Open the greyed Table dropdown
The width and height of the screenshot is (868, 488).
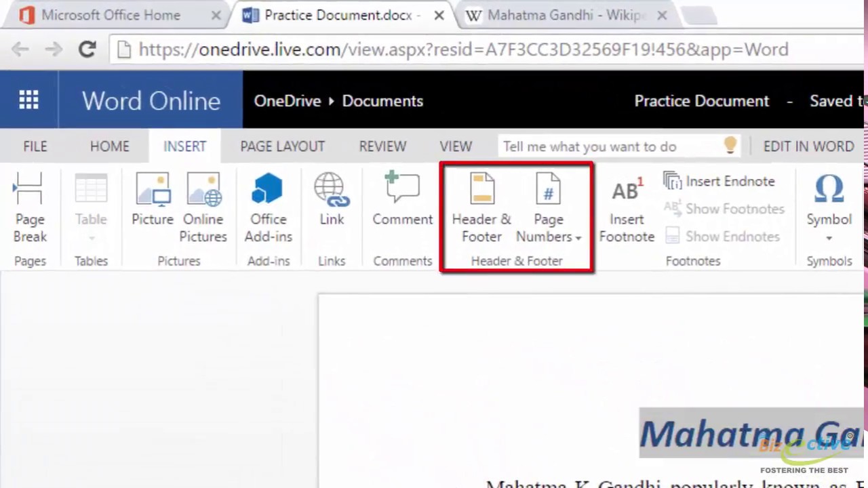coord(91,207)
